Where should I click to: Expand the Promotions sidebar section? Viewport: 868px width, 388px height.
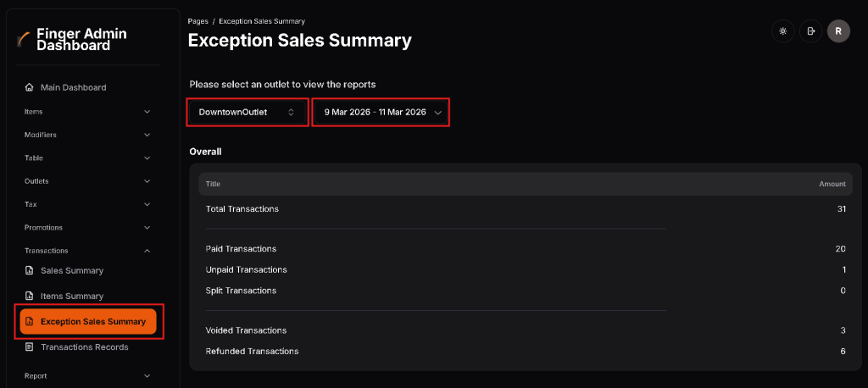[x=87, y=227]
